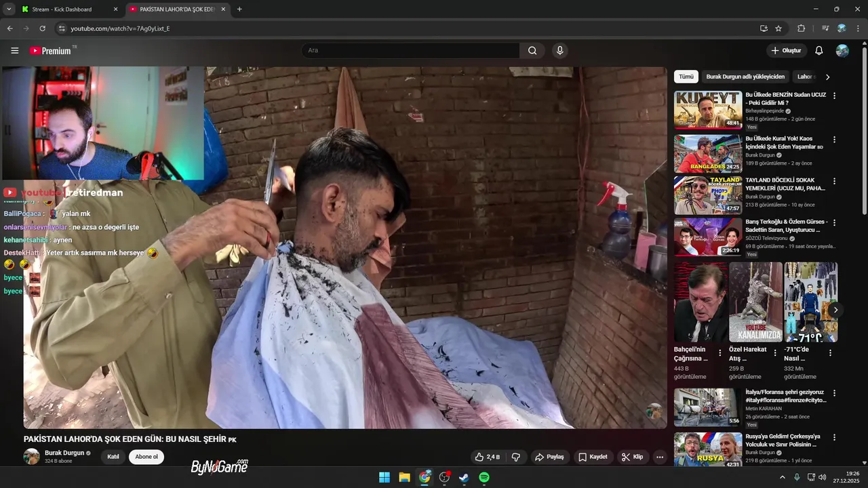
Task: Click the address bar URL
Action: pyautogui.click(x=120, y=28)
